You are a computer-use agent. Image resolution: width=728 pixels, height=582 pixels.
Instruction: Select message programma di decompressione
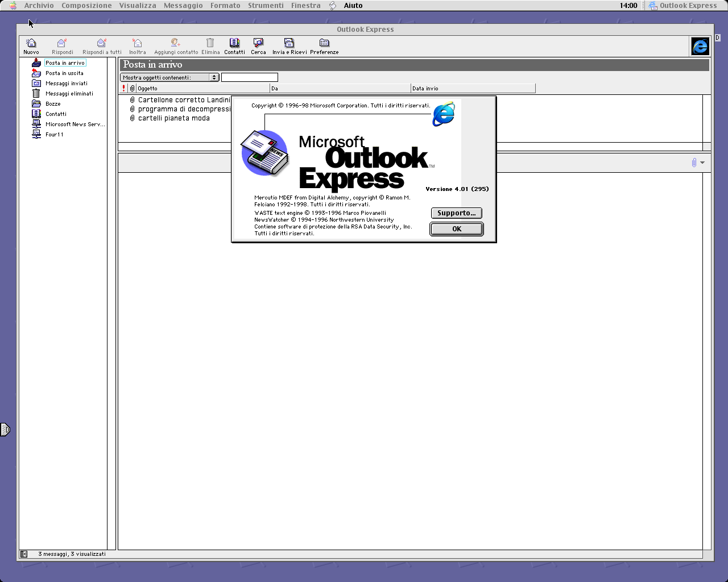(x=184, y=109)
